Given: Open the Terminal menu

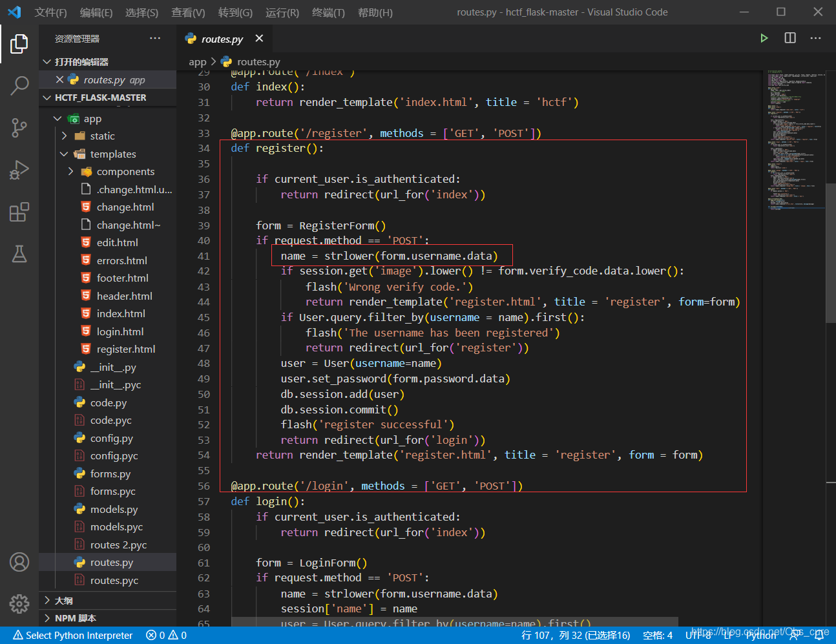Looking at the screenshot, I should pyautogui.click(x=328, y=12).
